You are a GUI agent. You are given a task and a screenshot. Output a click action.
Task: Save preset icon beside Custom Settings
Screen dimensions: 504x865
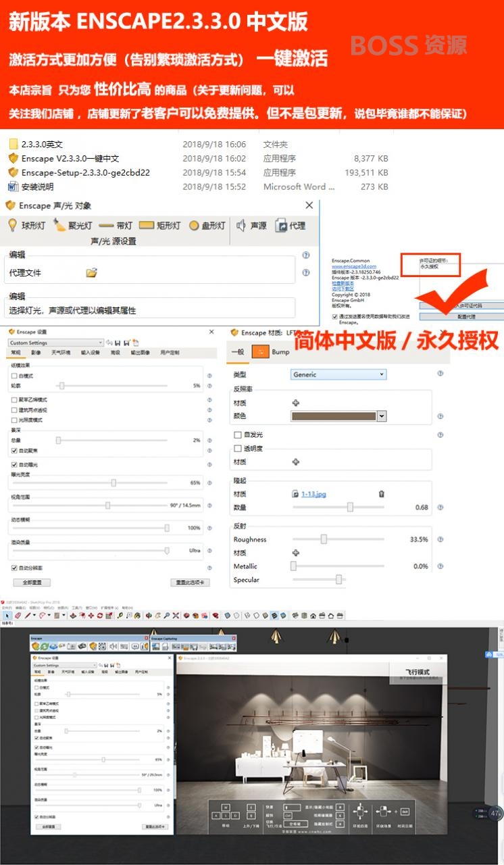[x=117, y=343]
